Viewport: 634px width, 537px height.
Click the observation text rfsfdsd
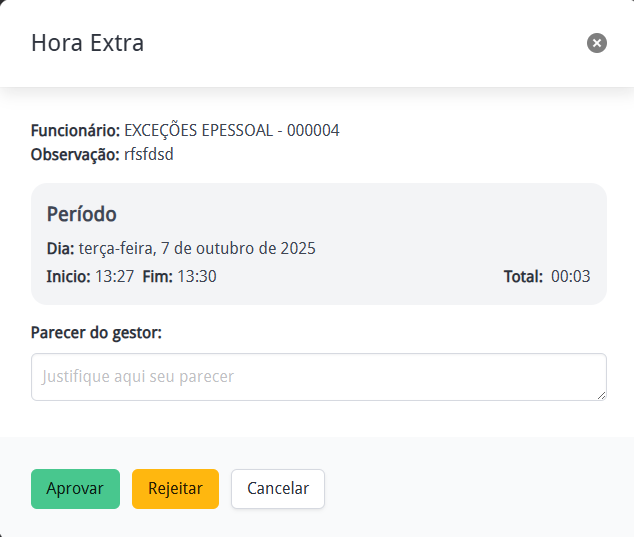(x=149, y=154)
